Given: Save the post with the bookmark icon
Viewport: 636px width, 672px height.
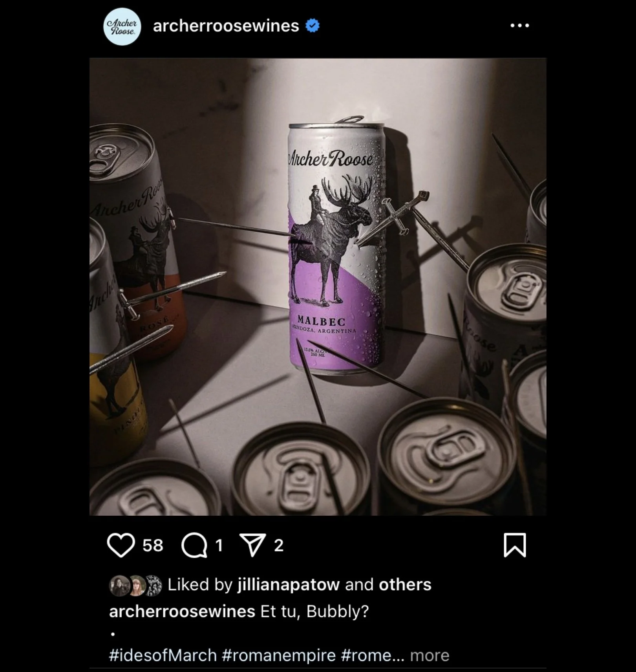Looking at the screenshot, I should click(514, 545).
